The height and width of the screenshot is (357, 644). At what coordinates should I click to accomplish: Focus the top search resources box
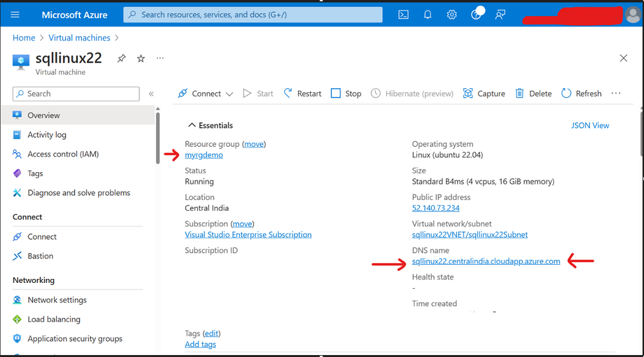tap(253, 15)
